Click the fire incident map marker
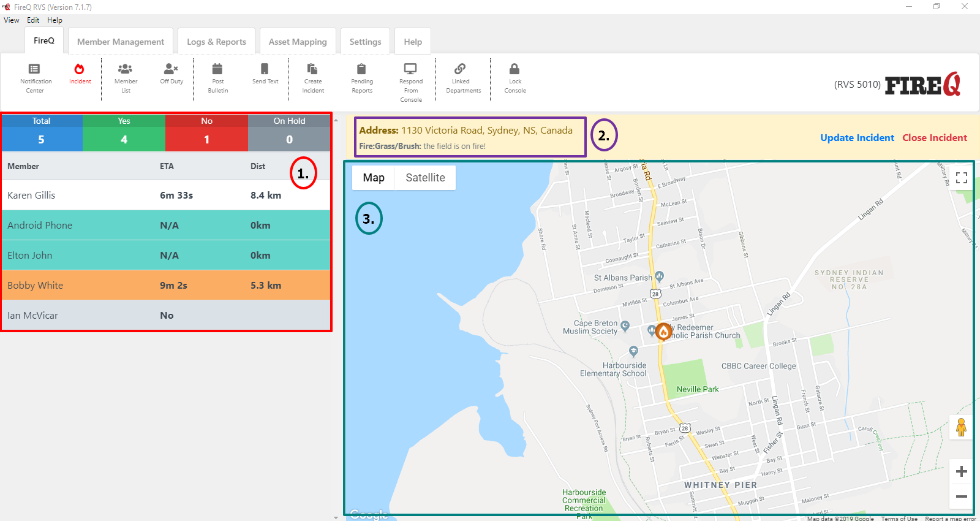Viewport: 980px width, 521px height. [663, 332]
